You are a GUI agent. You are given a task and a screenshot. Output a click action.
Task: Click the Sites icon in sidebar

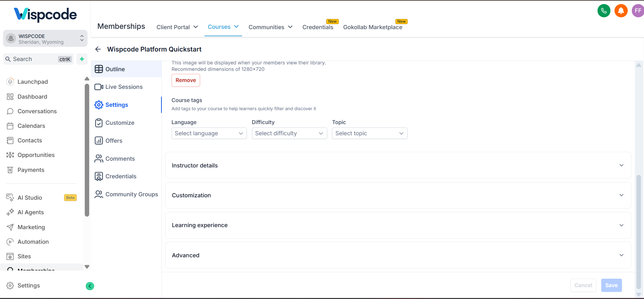10,256
